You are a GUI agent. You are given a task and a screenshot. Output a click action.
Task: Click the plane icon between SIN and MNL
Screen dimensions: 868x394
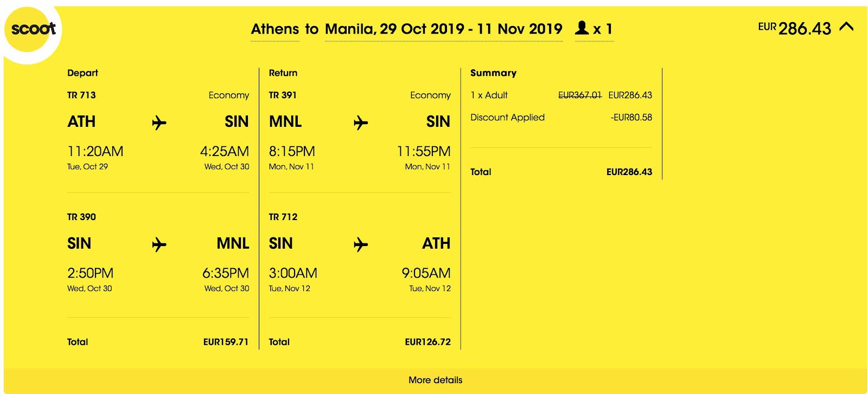click(x=159, y=245)
